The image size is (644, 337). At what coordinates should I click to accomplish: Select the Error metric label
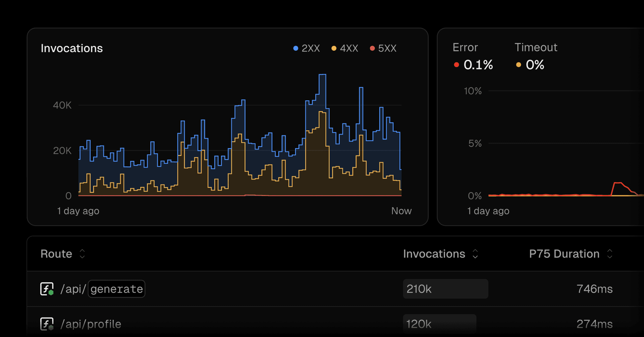click(465, 47)
